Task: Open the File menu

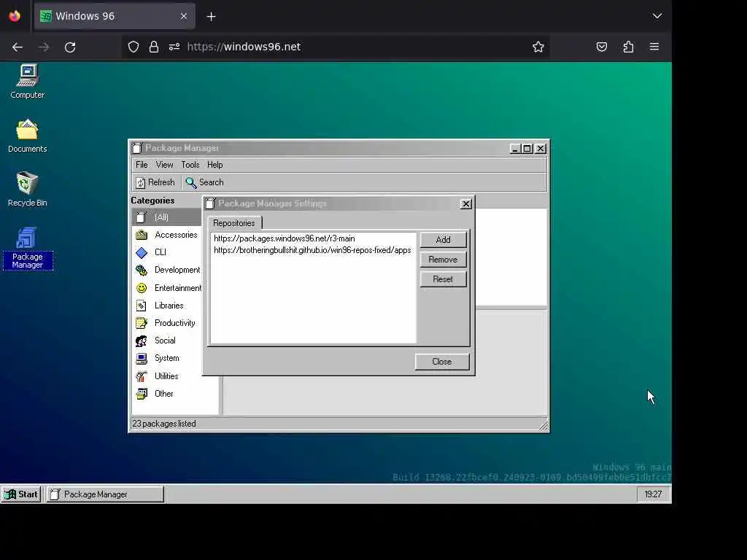Action: point(142,165)
